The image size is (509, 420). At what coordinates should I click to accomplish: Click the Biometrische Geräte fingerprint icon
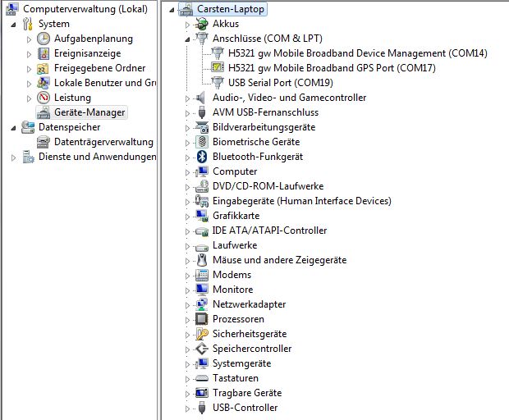pyautogui.click(x=202, y=142)
